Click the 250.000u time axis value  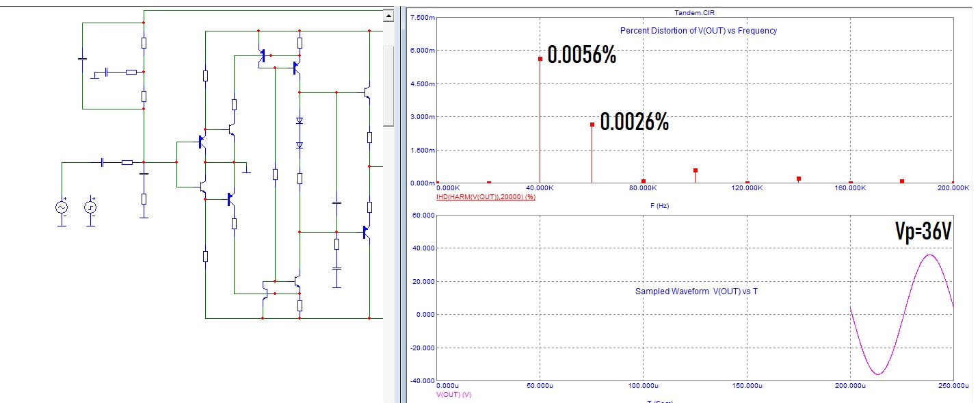(x=953, y=387)
